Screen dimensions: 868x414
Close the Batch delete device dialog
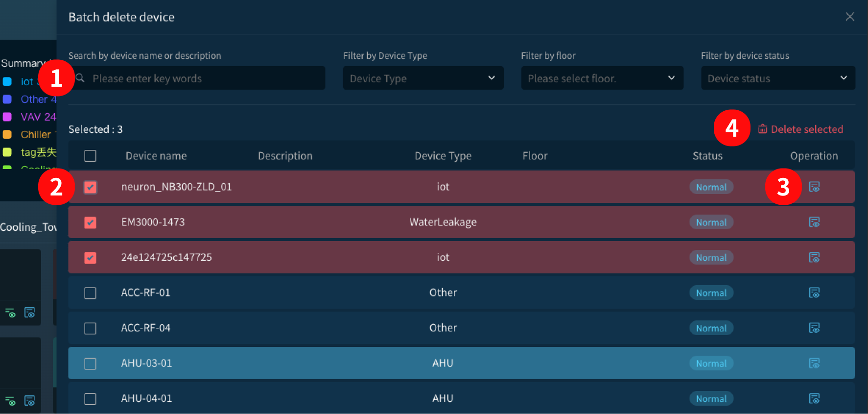click(x=850, y=17)
